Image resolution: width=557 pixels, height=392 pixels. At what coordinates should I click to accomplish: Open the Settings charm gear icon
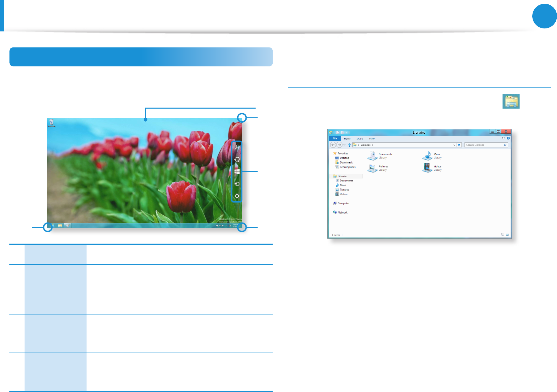(x=237, y=196)
